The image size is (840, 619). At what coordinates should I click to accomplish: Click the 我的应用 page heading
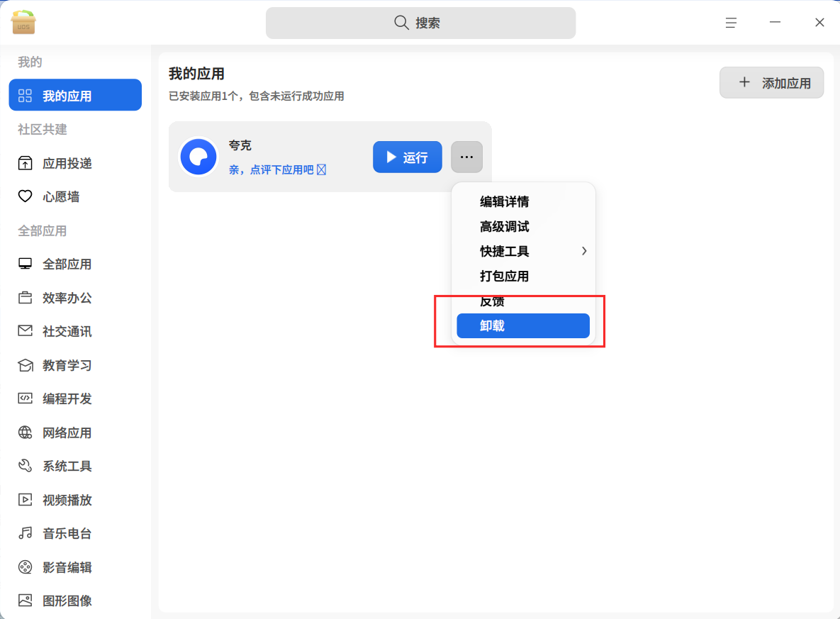pyautogui.click(x=196, y=74)
